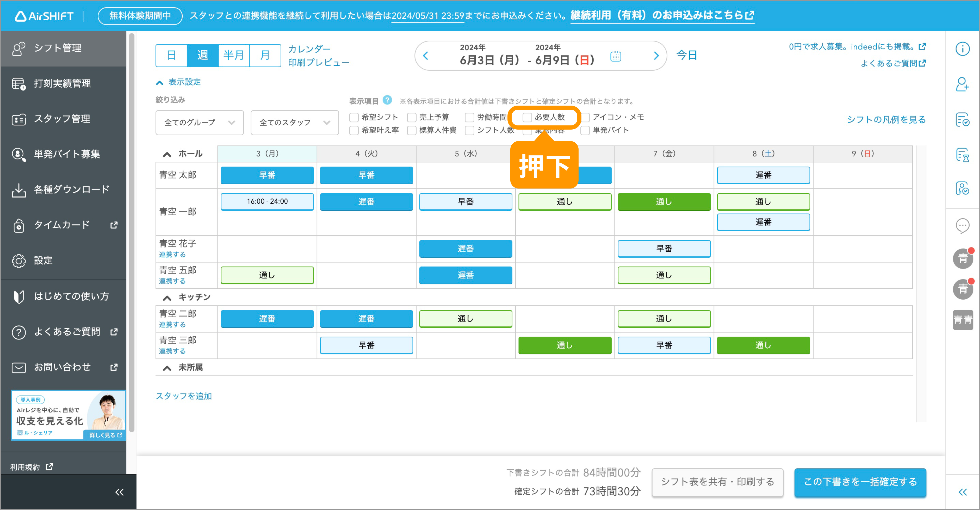Go to the next week arrow
Image resolution: width=980 pixels, height=510 pixels.
click(656, 56)
